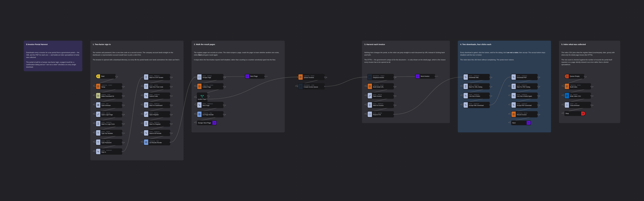Click the output port of Read ETTN node

pos(394,114)
